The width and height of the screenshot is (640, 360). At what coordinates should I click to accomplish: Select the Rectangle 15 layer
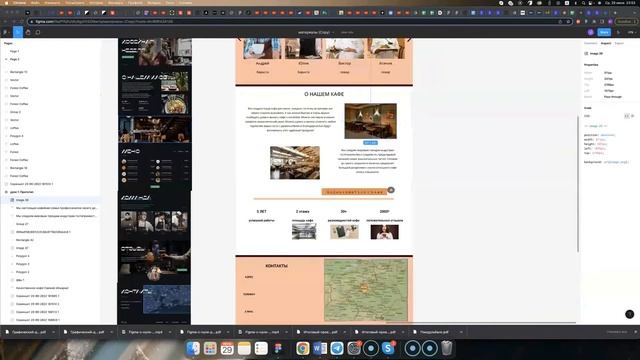pyautogui.click(x=18, y=72)
